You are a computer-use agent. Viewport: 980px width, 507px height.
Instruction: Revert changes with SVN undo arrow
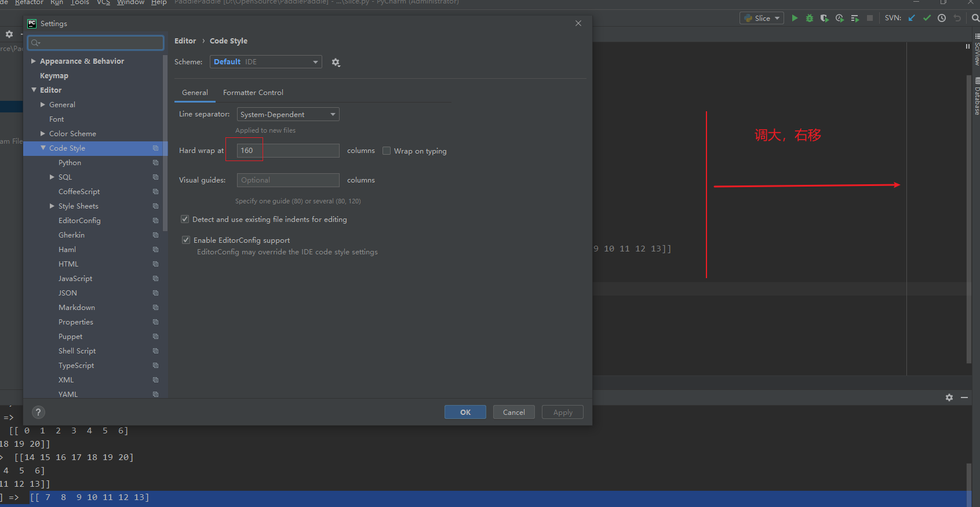pos(957,18)
